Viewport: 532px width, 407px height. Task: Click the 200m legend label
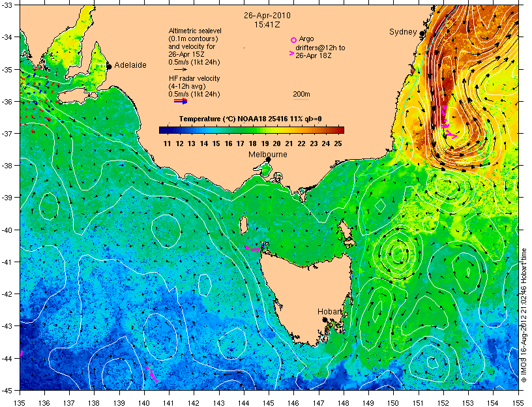pos(301,95)
